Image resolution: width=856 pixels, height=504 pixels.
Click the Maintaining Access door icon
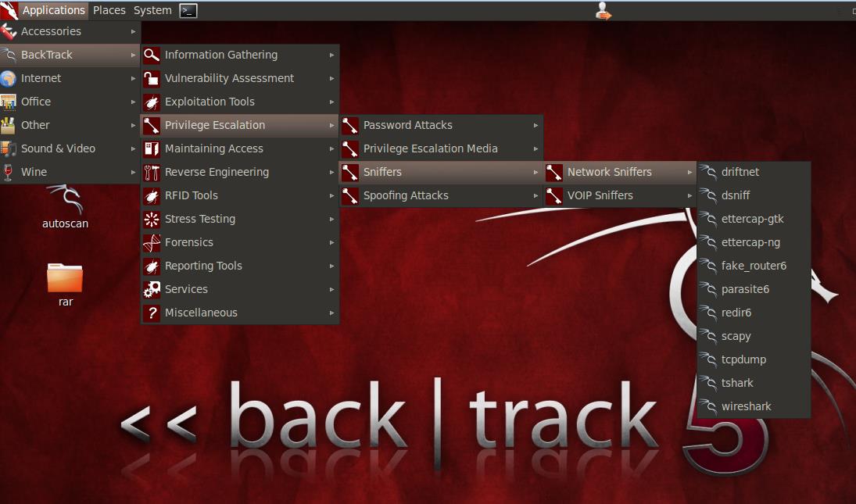[x=151, y=149]
